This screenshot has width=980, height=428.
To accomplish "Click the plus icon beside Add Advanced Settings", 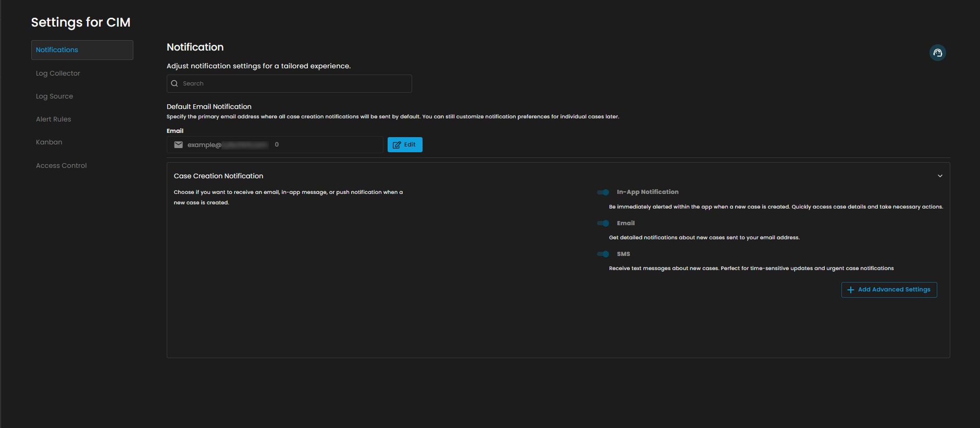I will pyautogui.click(x=850, y=290).
